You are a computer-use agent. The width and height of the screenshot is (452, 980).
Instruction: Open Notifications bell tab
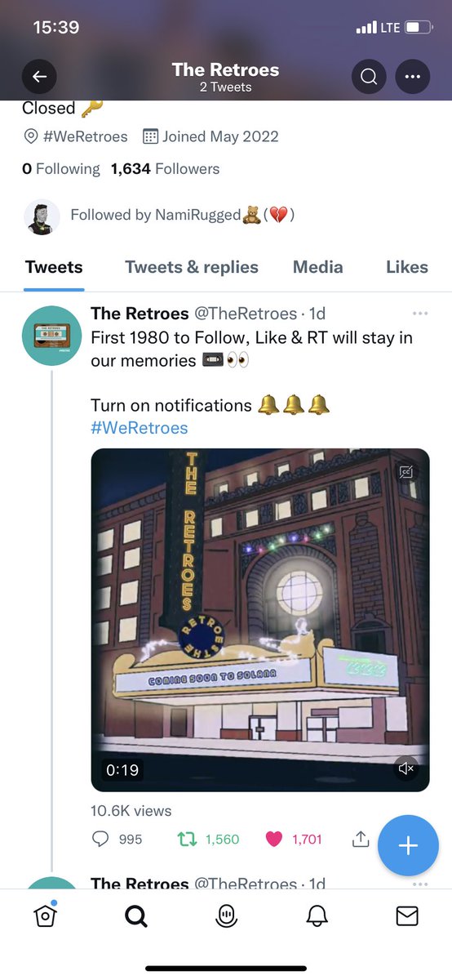tap(317, 917)
